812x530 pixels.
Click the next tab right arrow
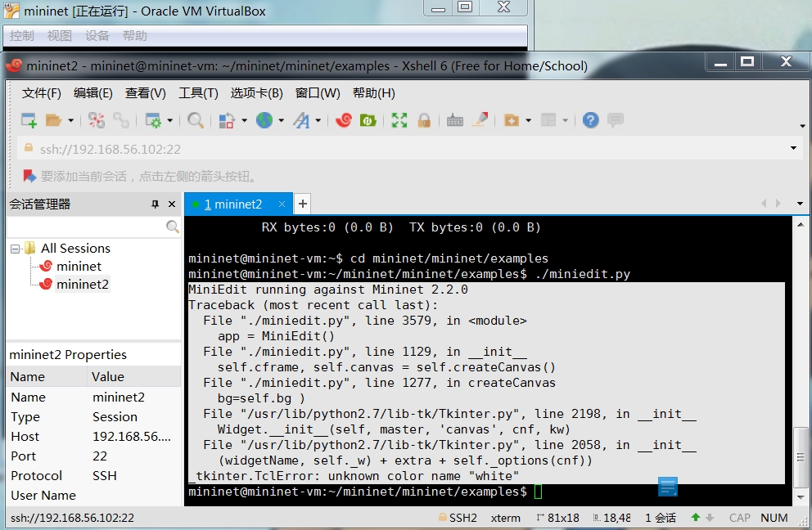[778, 204]
